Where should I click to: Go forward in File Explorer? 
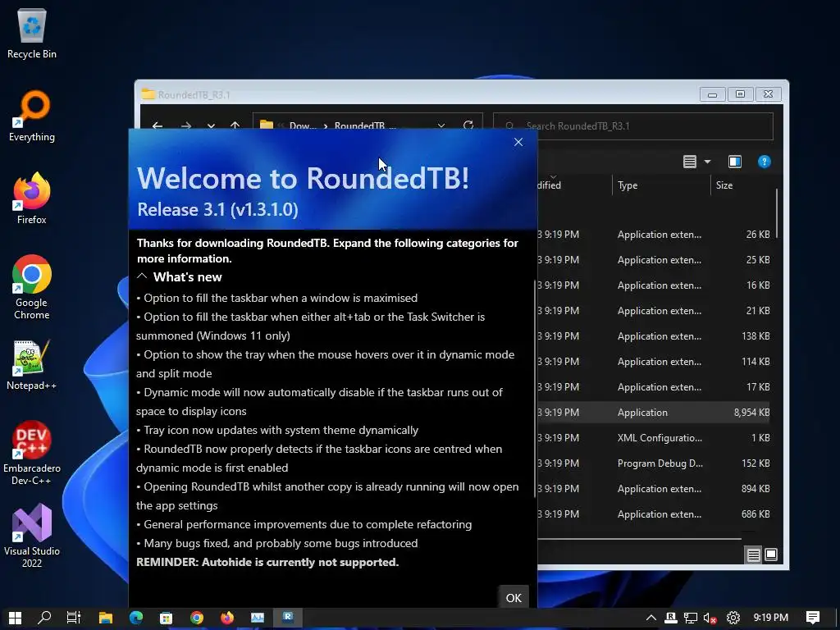(x=186, y=126)
